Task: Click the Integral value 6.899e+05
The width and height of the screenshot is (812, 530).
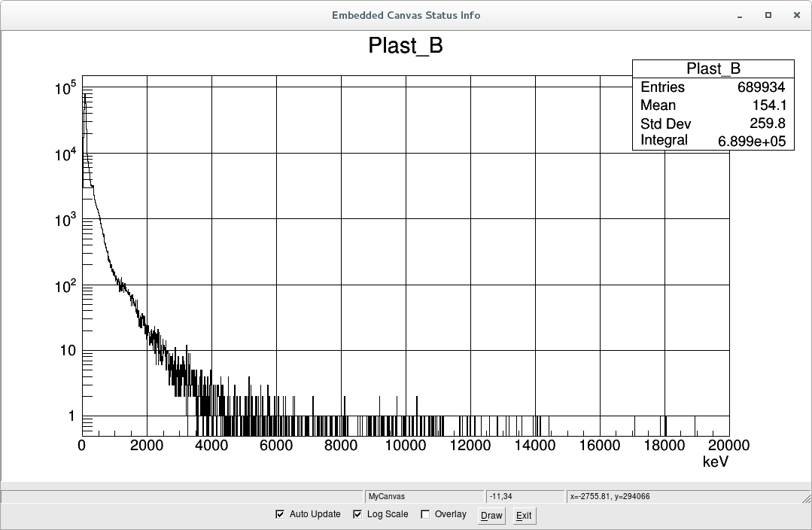Action: [752, 141]
